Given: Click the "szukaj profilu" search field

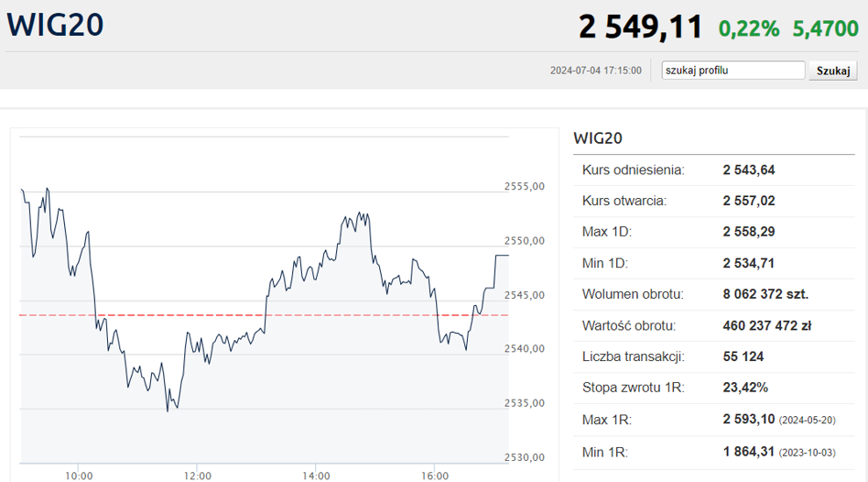Looking at the screenshot, I should coord(732,71).
